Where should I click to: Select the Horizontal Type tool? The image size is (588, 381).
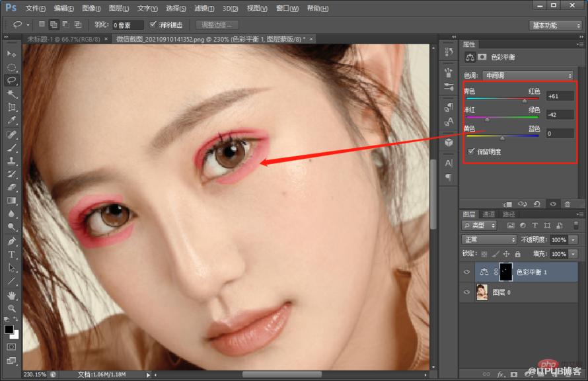pyautogui.click(x=12, y=255)
